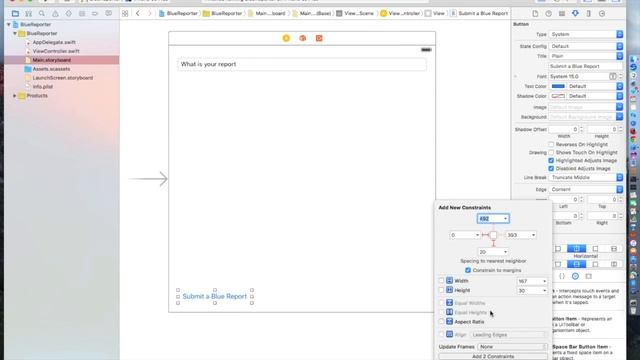Select the Attributes inspector icon
Screen dimensions: 640x360
click(575, 13)
